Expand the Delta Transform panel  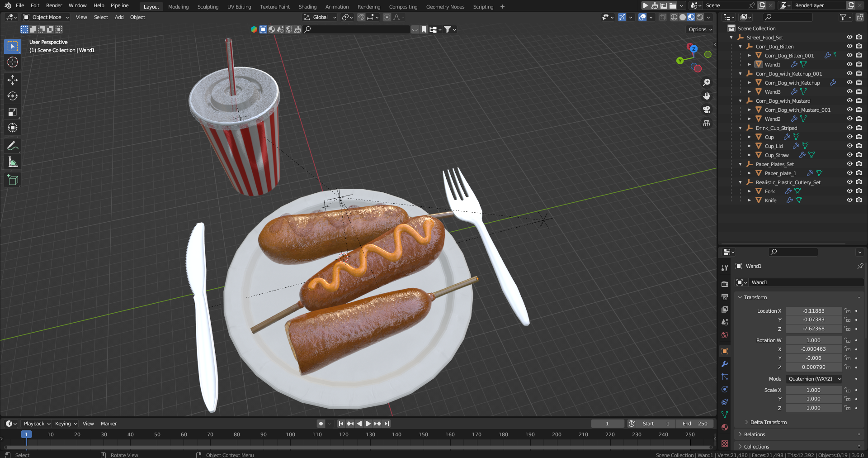coord(768,422)
